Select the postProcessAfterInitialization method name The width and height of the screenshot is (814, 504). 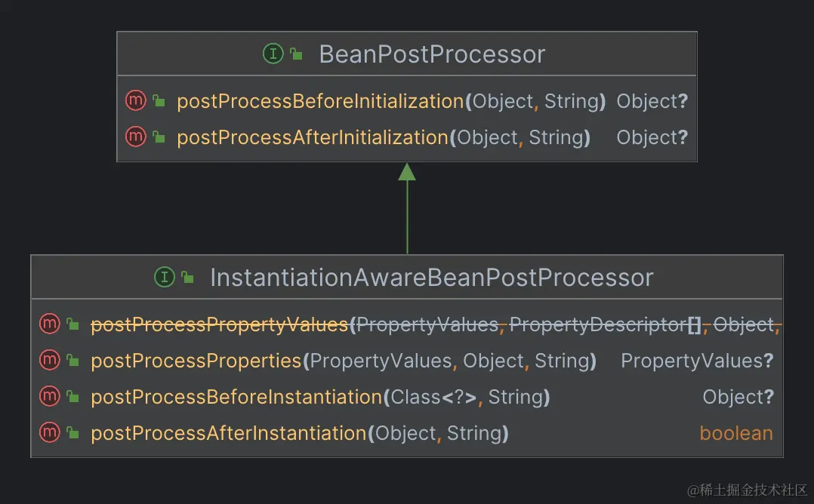pos(313,137)
